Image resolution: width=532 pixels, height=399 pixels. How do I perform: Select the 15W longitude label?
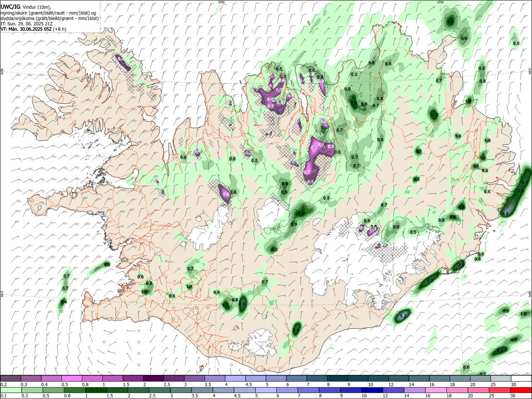[440, 2]
